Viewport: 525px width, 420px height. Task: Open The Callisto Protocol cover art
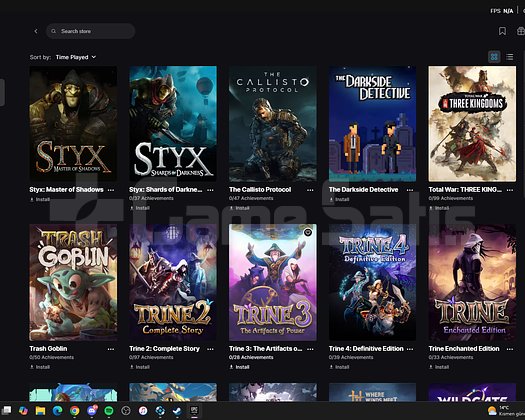(x=273, y=124)
